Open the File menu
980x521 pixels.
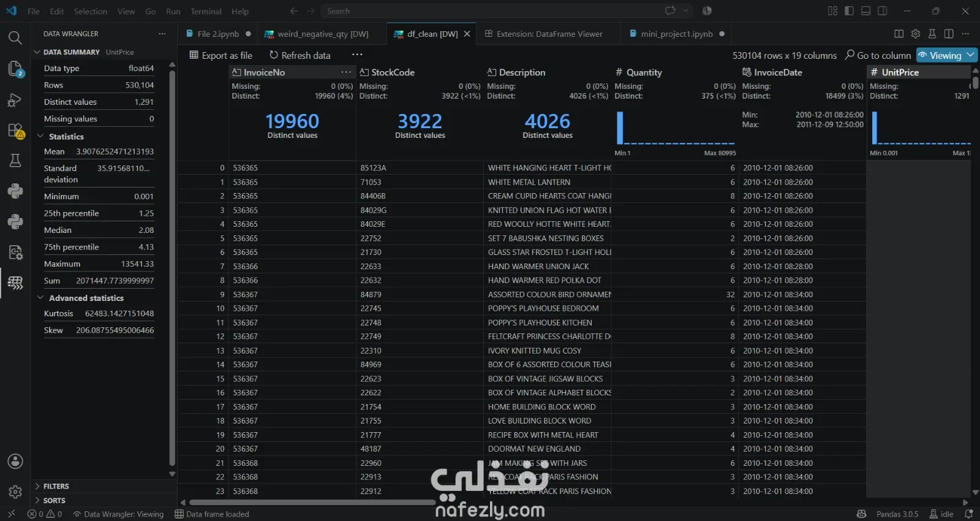[34, 11]
